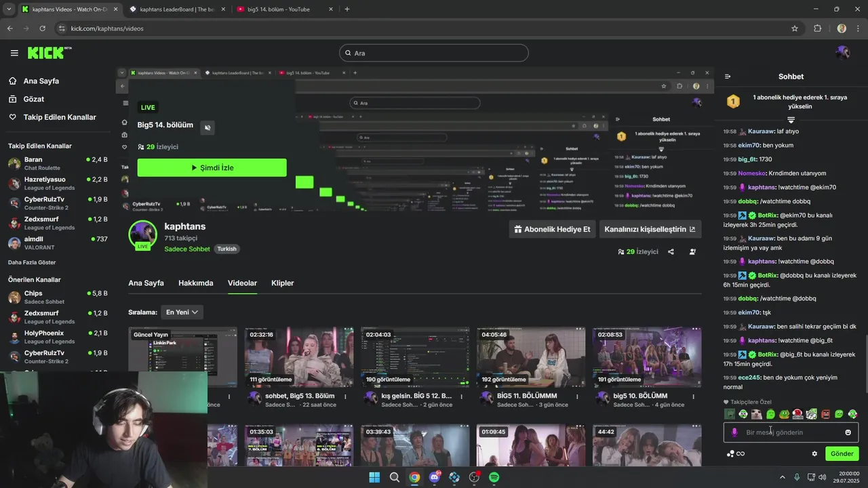
Task: Open Windows Start menu
Action: [x=374, y=477]
